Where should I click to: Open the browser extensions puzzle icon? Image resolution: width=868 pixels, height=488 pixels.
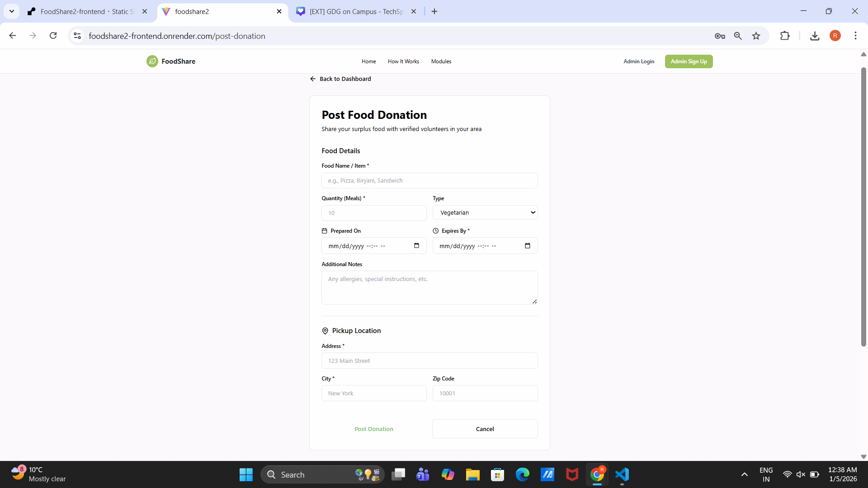[x=785, y=36]
